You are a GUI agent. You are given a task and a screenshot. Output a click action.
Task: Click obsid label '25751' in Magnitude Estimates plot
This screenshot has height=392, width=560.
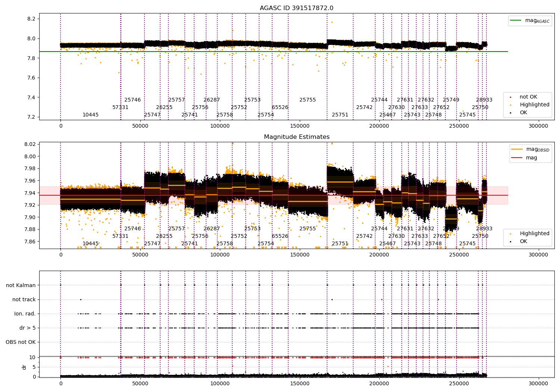[340, 244]
